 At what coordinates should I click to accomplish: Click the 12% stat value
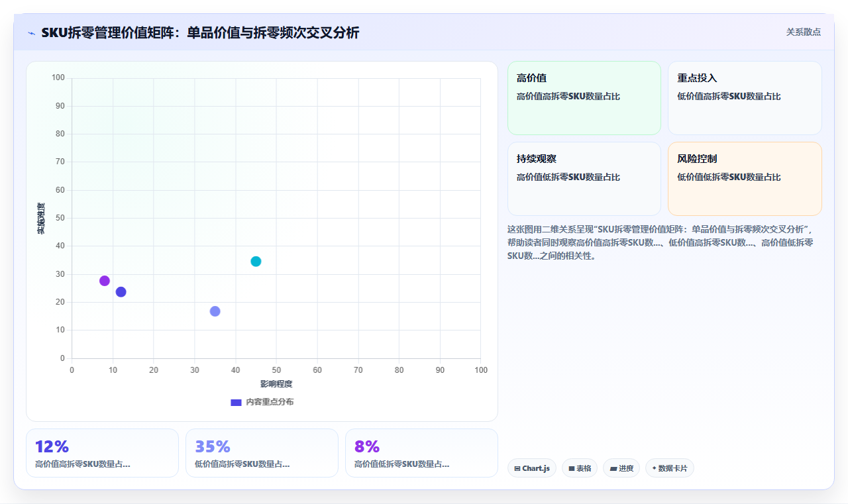click(52, 446)
